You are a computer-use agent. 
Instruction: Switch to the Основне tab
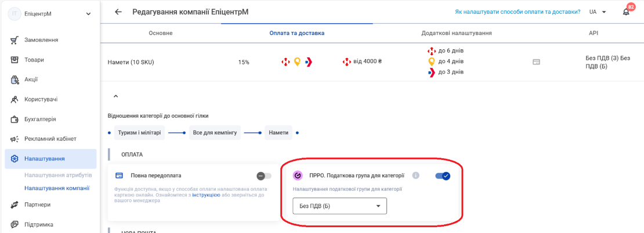pyautogui.click(x=161, y=33)
